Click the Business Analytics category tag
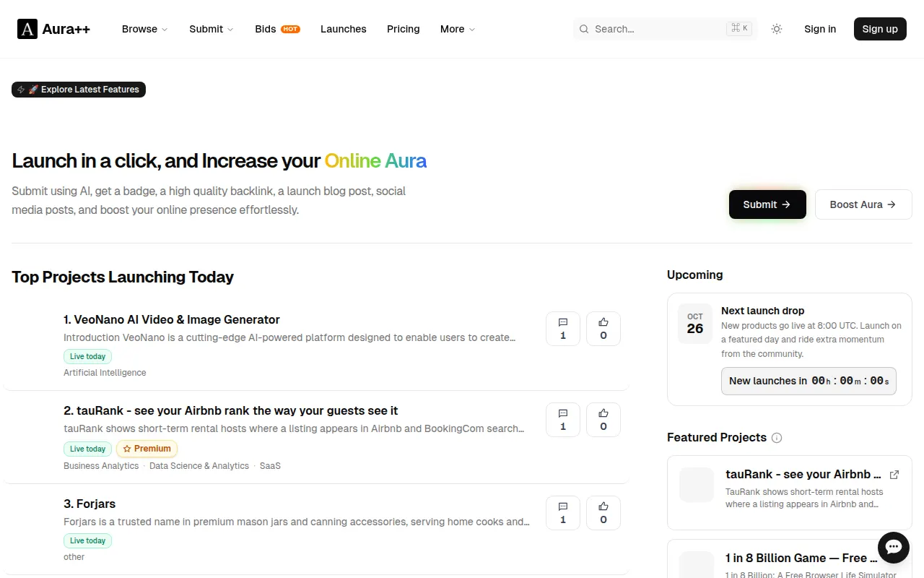 [101, 466]
